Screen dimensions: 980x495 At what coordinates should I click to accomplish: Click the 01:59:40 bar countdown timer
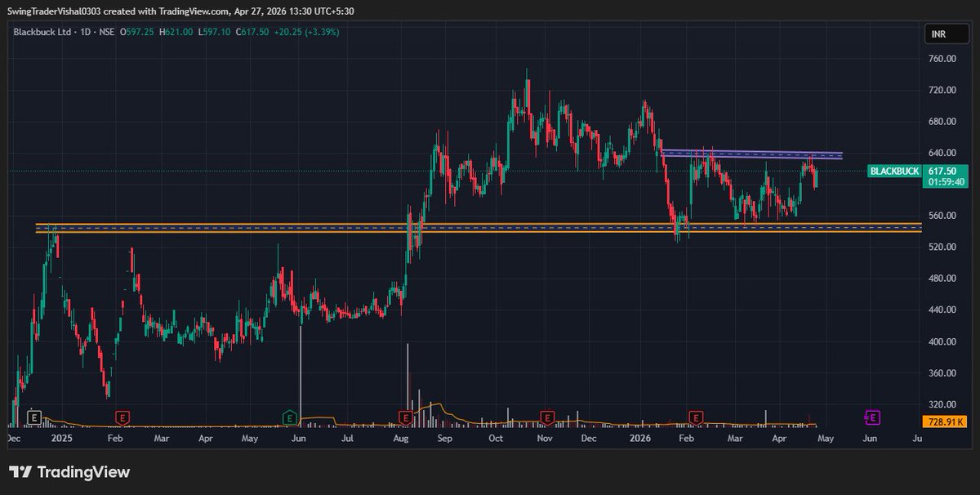pyautogui.click(x=945, y=182)
